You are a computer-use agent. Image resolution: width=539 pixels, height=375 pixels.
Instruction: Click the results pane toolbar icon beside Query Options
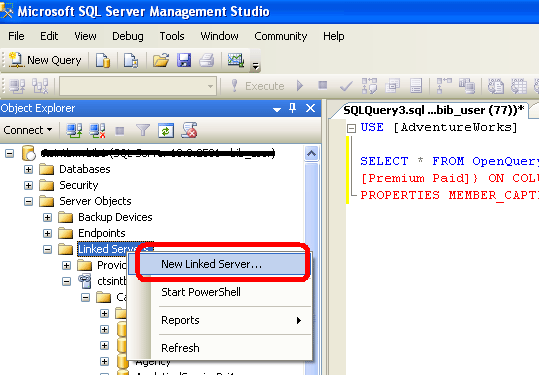416,86
